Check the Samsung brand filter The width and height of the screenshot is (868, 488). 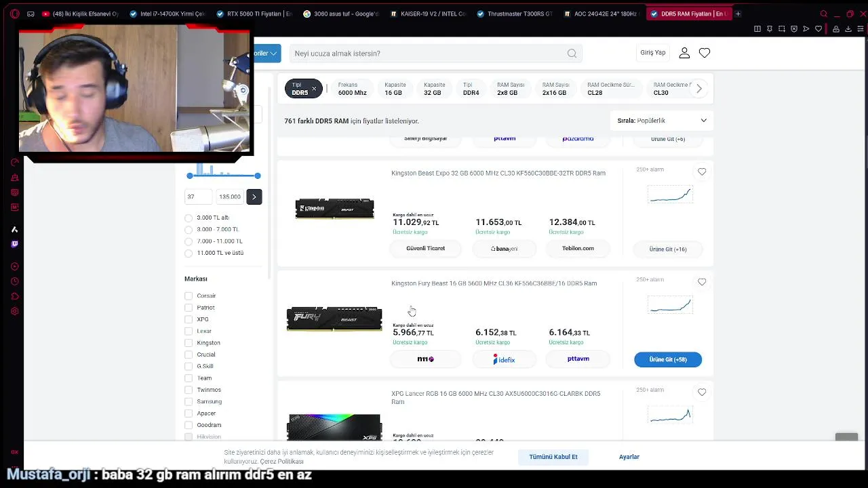tap(189, 401)
